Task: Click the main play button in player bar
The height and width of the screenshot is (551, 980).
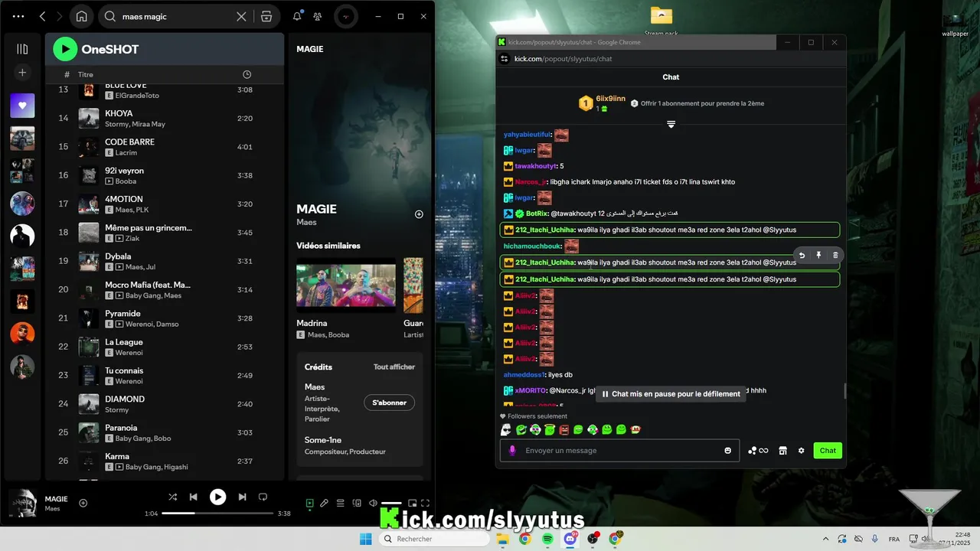Action: (x=218, y=497)
